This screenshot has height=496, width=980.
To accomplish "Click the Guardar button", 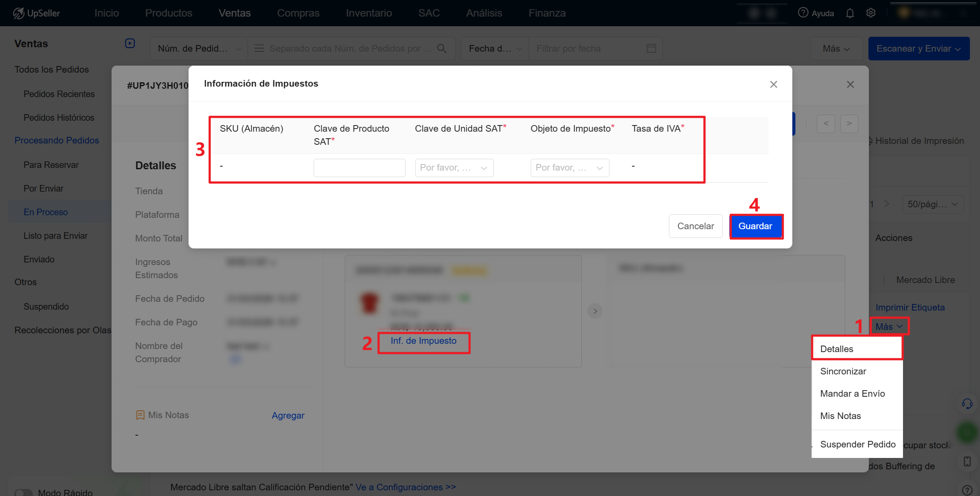I will [x=756, y=226].
